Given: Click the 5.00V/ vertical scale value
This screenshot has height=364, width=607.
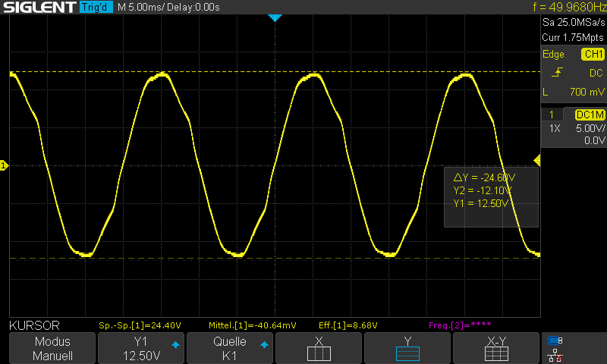Looking at the screenshot, I should tap(590, 128).
